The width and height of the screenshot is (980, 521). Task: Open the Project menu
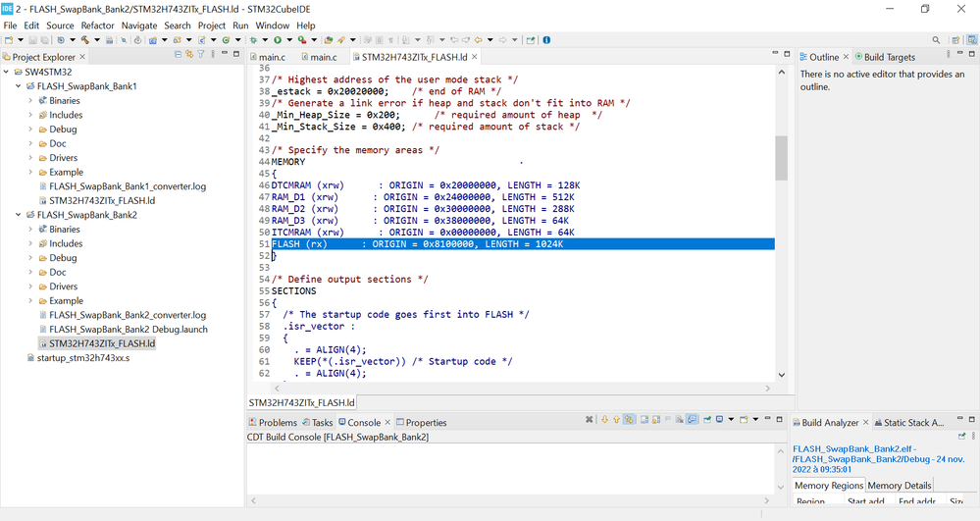tap(211, 26)
